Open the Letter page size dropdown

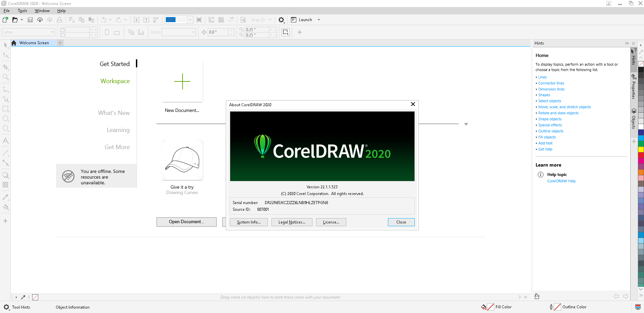[x=52, y=32]
